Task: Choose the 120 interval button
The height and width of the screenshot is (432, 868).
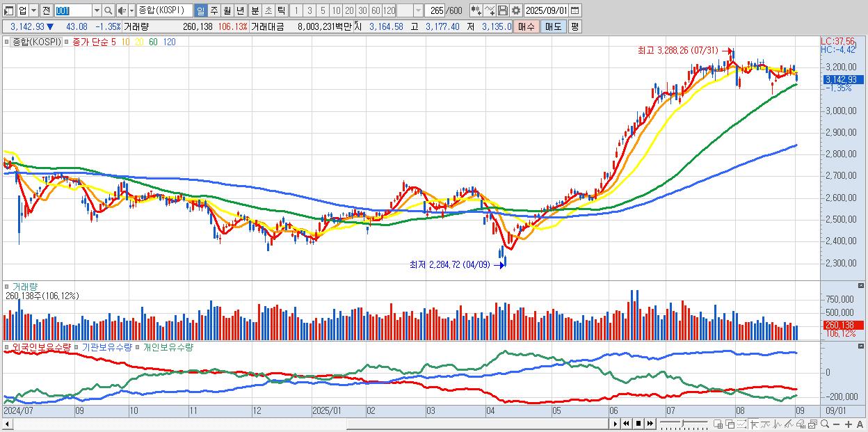Action: click(x=389, y=10)
